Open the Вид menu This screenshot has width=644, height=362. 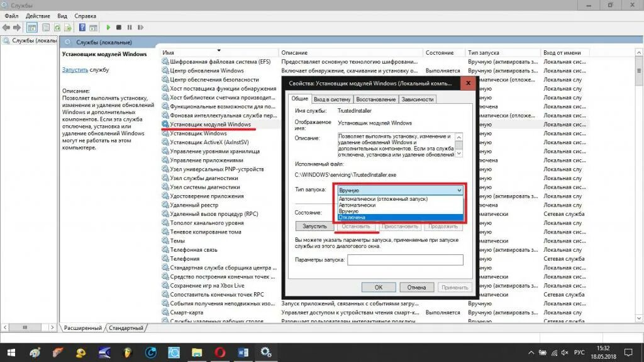[x=62, y=16]
